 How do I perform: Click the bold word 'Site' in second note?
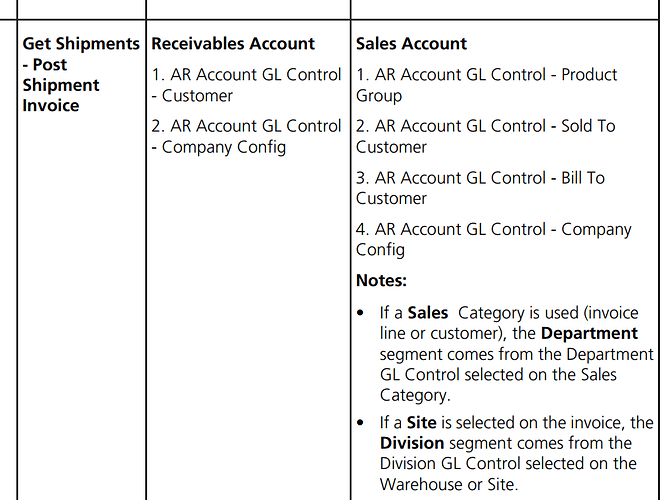click(x=421, y=422)
